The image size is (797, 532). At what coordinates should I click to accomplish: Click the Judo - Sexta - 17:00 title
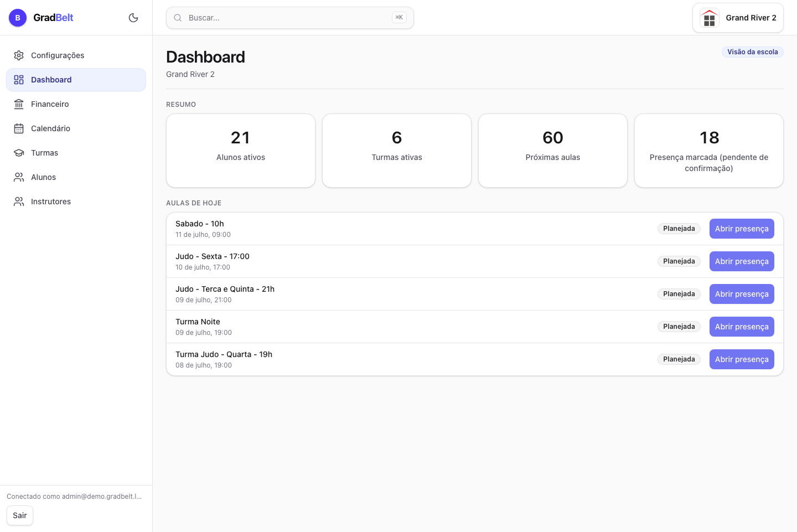tap(213, 256)
